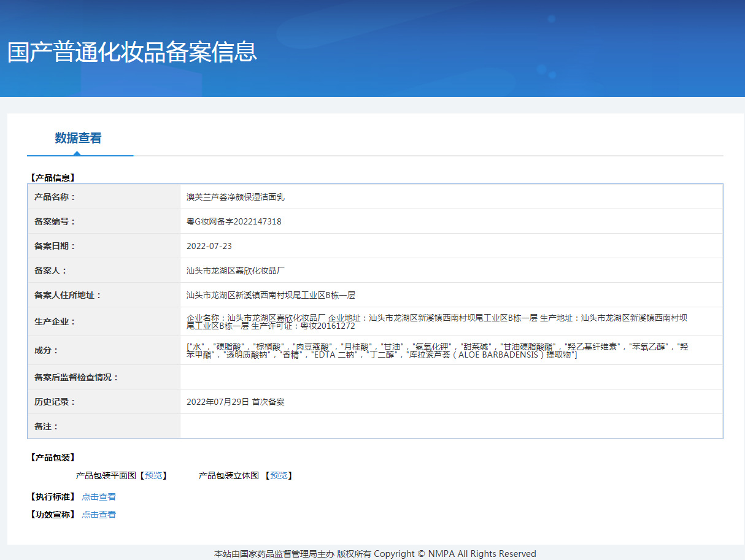Select the product name 澳芙兰芦荟净颜保湿洁面乳

[236, 197]
